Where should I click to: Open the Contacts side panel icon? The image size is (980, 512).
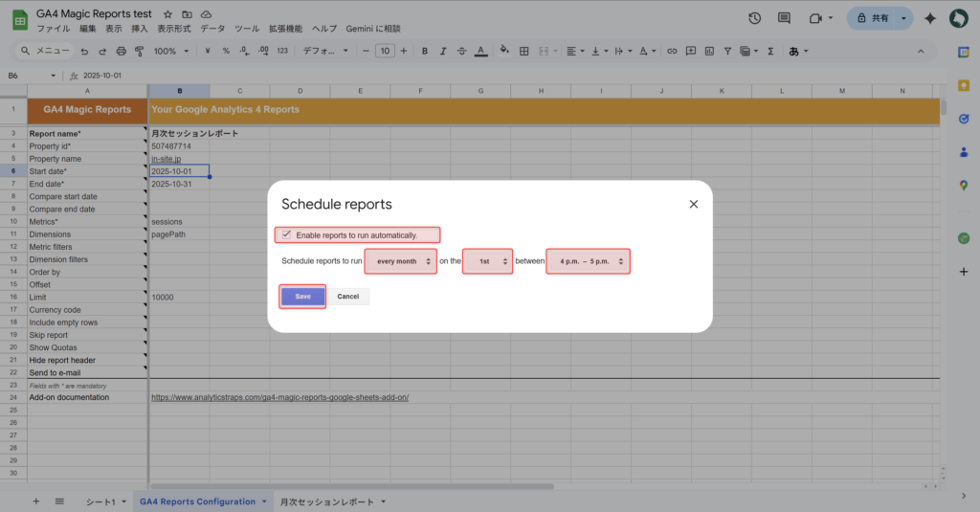963,152
